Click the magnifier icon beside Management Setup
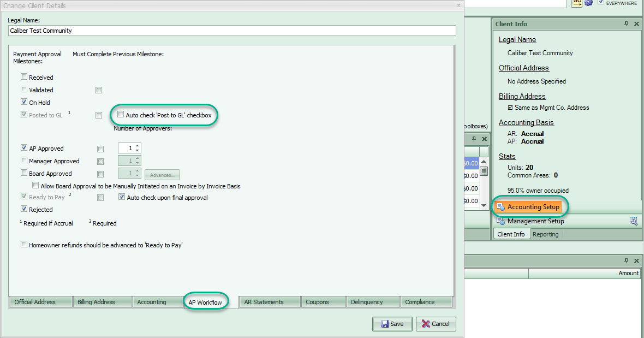The image size is (644, 338). click(634, 221)
